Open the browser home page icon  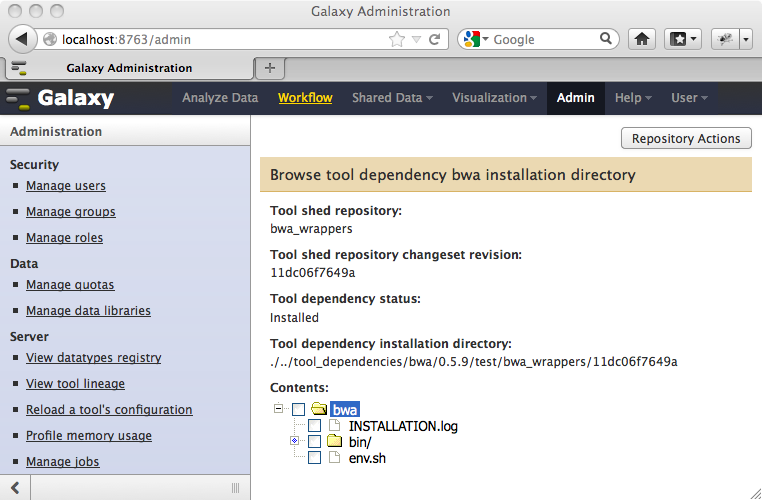point(642,39)
